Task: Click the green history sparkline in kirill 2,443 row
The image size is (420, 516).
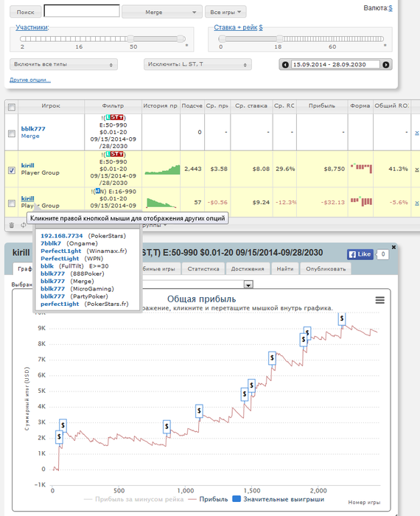Action: 162,169
